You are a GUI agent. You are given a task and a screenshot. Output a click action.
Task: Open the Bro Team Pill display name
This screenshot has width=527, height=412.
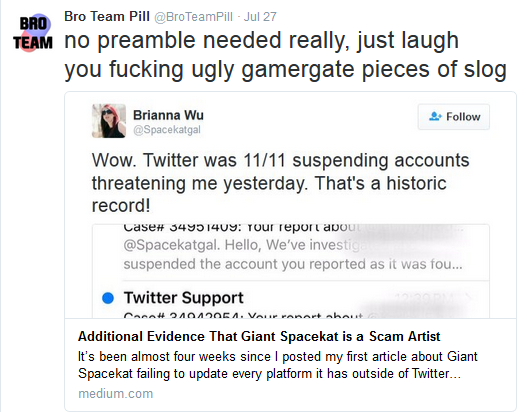coord(107,16)
